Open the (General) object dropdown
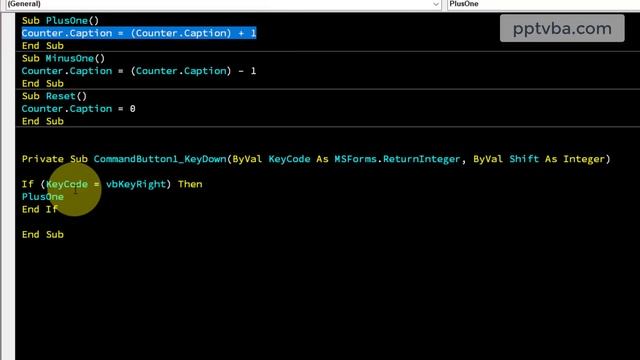The width and height of the screenshot is (640, 360). point(223,4)
